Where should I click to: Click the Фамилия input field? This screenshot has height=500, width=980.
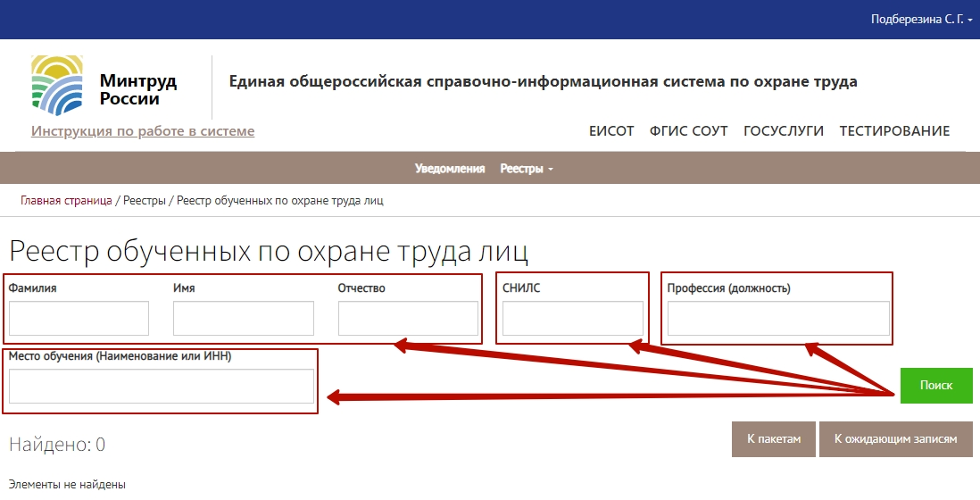tap(79, 319)
